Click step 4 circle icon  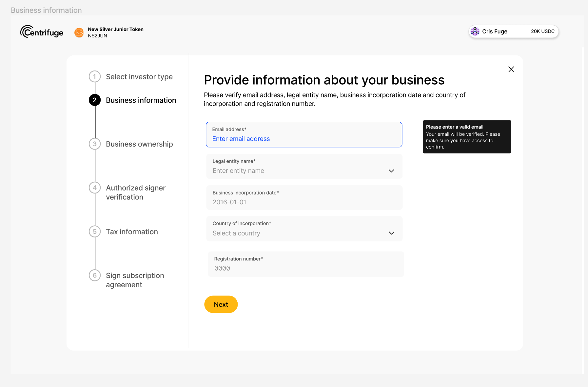(x=95, y=188)
